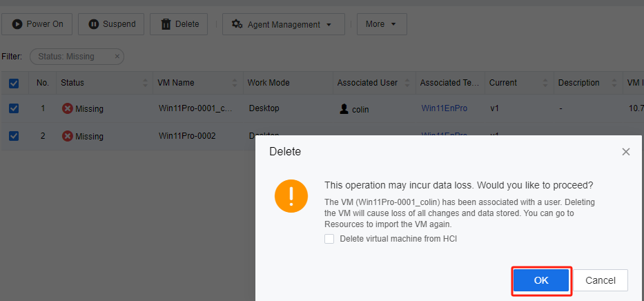Screen dimensions: 644x301
Task: Enable Delete virtual machine from HCI checkbox
Action: point(329,239)
